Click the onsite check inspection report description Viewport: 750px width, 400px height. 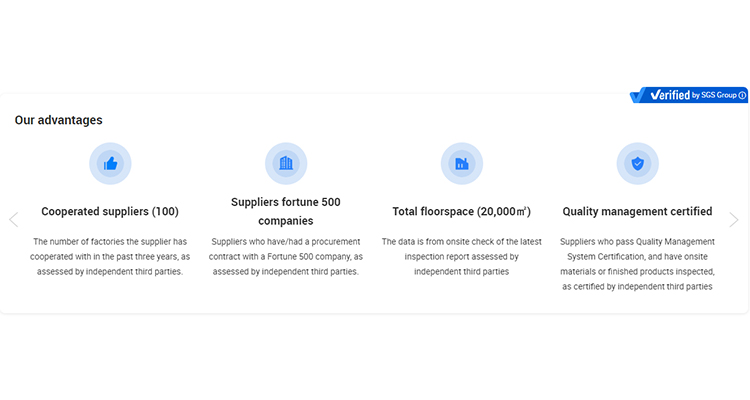click(461, 249)
